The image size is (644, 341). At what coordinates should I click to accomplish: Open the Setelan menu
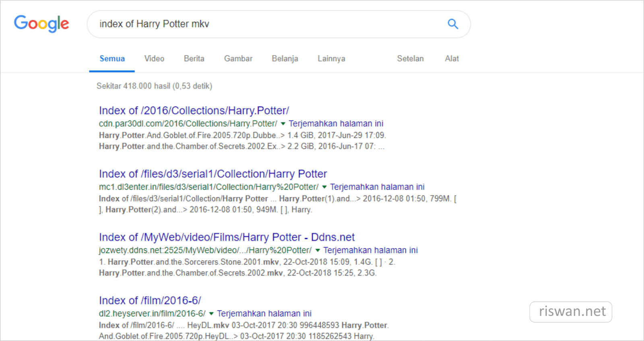pos(410,59)
